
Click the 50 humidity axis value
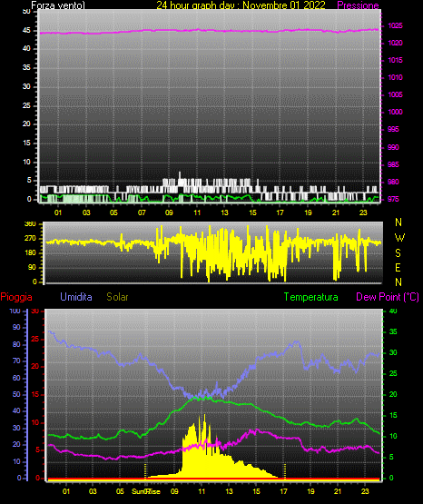16,394
